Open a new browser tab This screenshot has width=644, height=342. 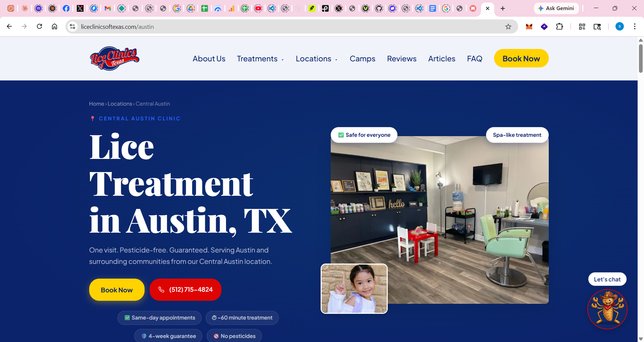click(503, 8)
